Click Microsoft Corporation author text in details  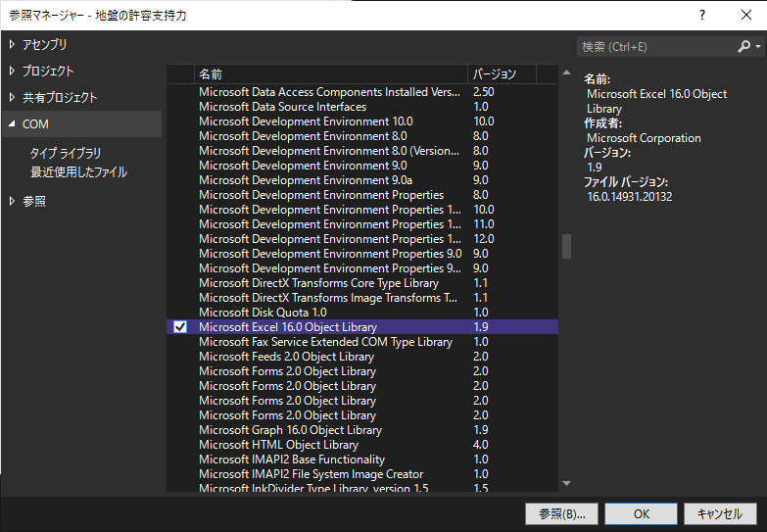[x=644, y=138]
